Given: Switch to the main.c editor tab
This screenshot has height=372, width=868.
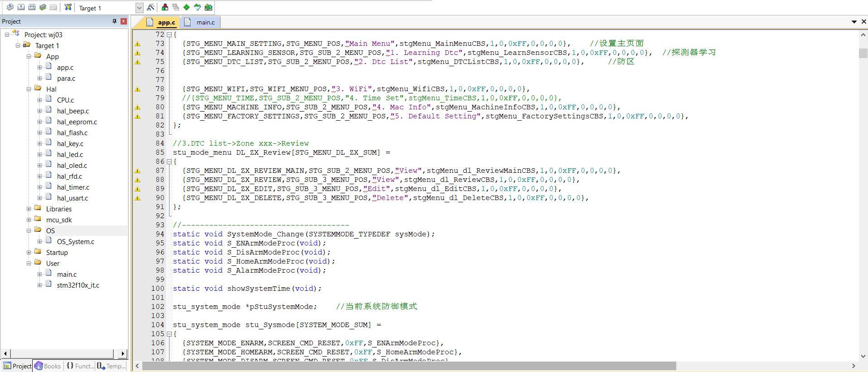Looking at the screenshot, I should [x=200, y=22].
